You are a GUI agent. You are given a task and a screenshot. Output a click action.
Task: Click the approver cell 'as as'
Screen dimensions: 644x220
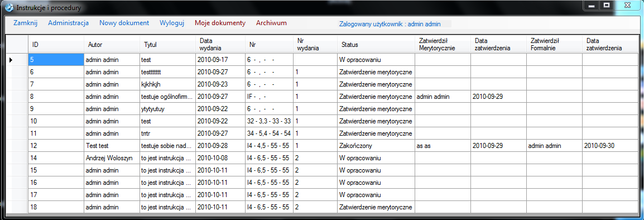coord(443,145)
